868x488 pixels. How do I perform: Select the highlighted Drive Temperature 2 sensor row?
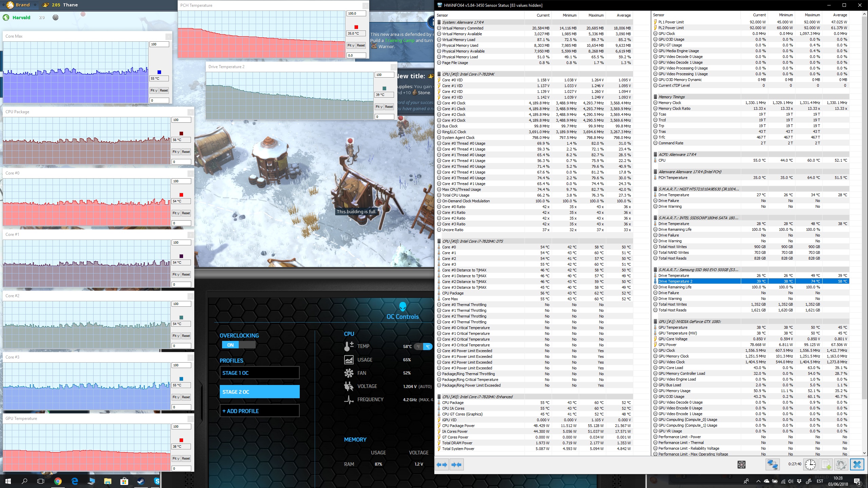(x=751, y=281)
